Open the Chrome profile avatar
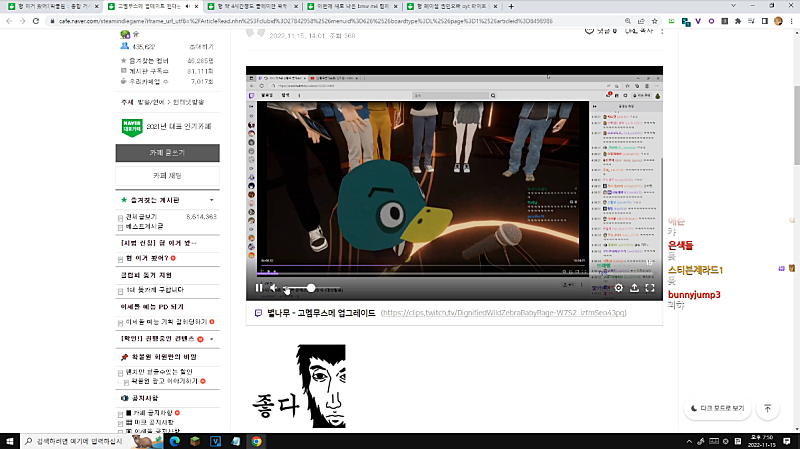Screen dimensions: 800x449 pyautogui.click(x=778, y=21)
